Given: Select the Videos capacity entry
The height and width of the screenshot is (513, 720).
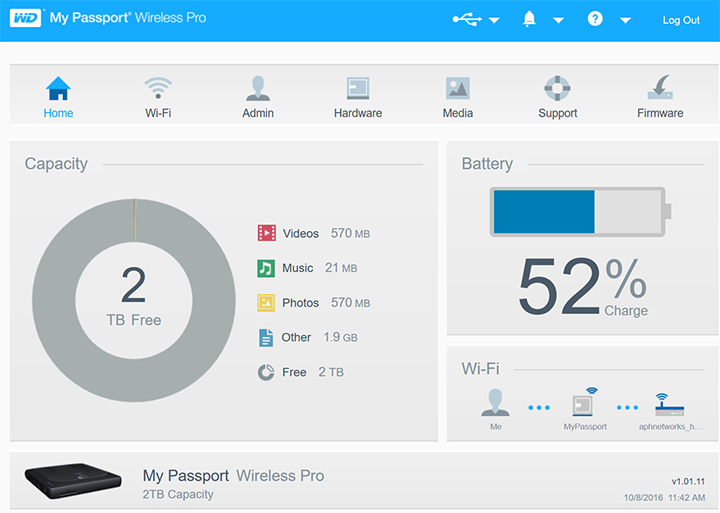Looking at the screenshot, I should [300, 233].
